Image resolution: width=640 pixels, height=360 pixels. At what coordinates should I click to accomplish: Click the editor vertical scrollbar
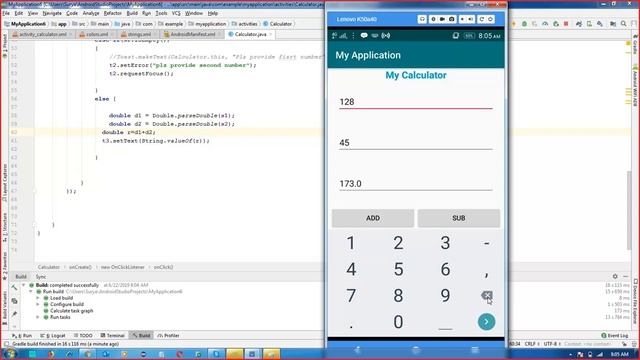(629, 210)
